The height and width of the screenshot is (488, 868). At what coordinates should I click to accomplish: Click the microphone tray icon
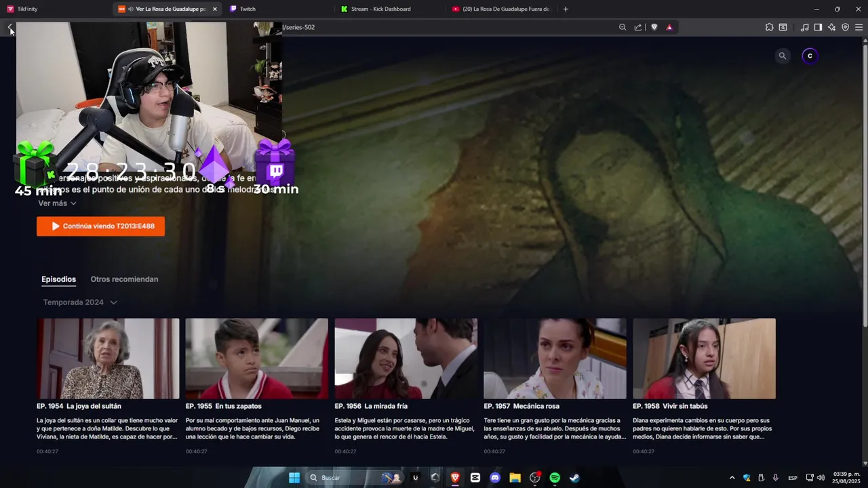pos(775,478)
